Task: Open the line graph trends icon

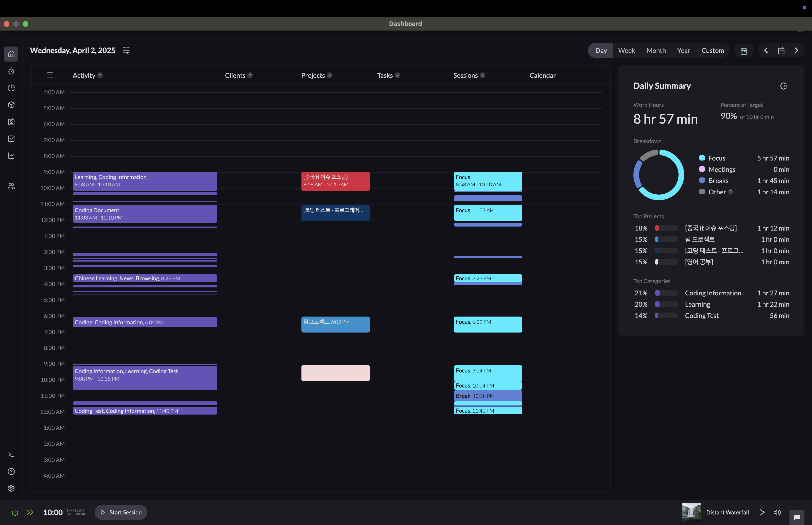Action: [x=11, y=155]
